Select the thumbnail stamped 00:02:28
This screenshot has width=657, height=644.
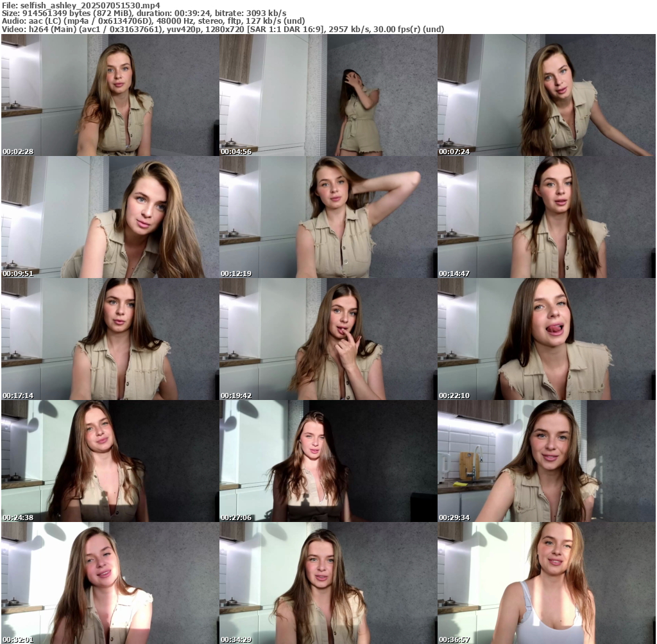[x=110, y=95]
